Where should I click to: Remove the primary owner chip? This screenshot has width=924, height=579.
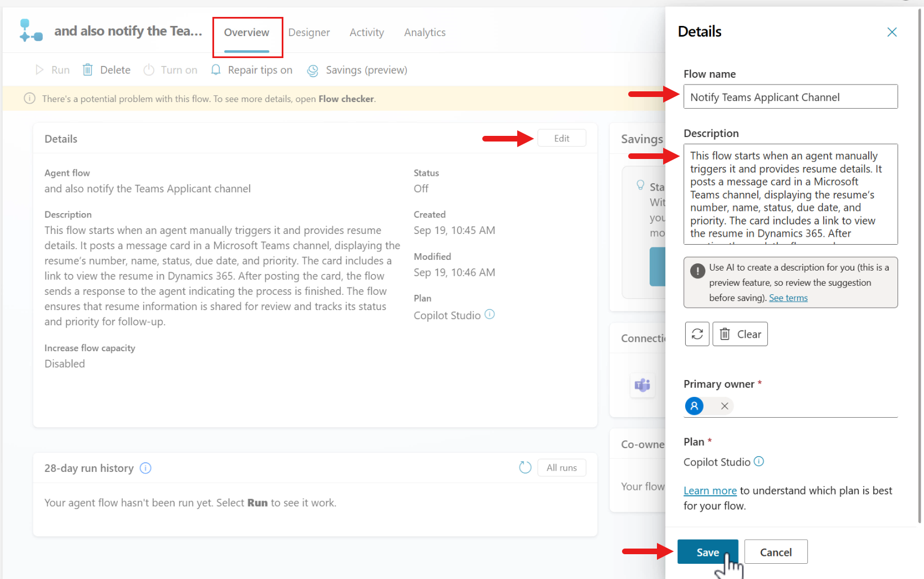tap(724, 406)
